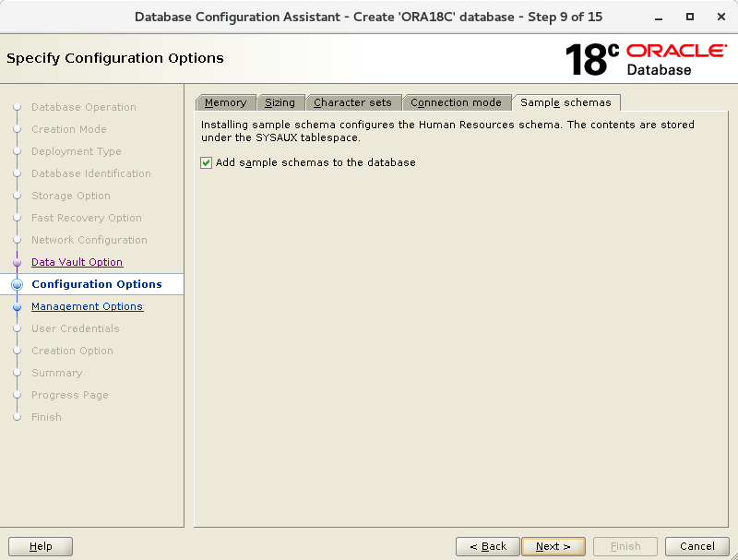Click Deployment Type step text
The height and width of the screenshot is (560, 738).
(x=77, y=151)
